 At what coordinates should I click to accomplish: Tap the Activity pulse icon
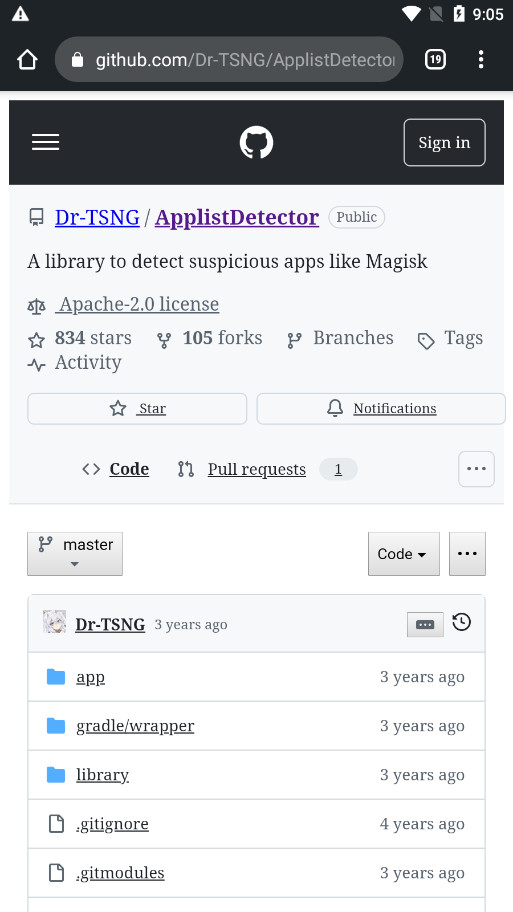(x=37, y=365)
